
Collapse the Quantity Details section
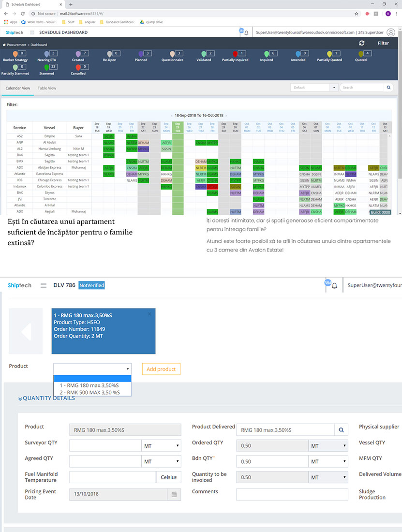pyautogui.click(x=46, y=399)
